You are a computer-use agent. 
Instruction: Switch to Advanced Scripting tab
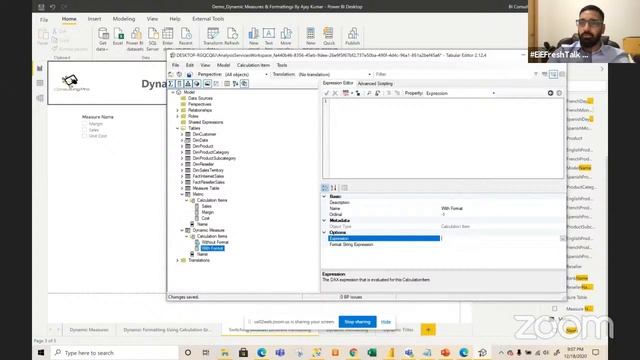click(375, 84)
